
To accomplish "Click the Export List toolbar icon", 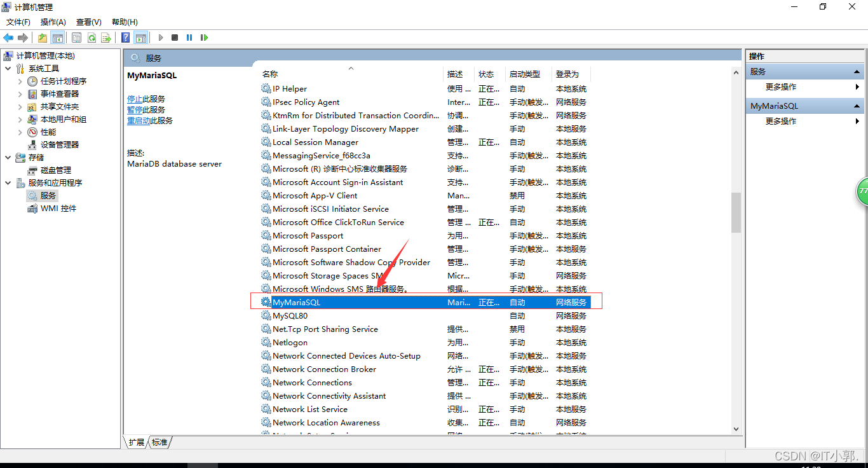I will [106, 38].
